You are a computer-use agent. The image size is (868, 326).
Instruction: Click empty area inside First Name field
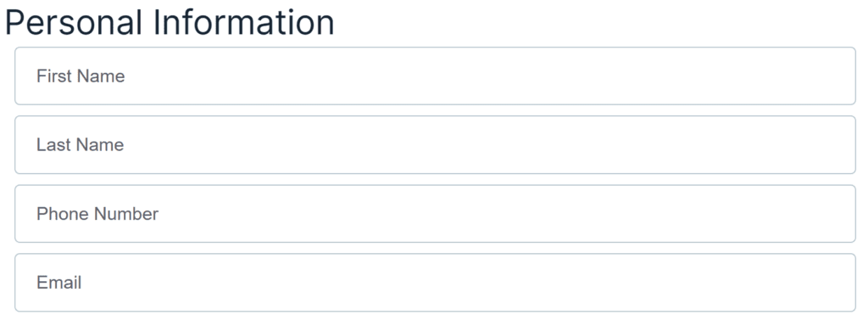coord(498,76)
